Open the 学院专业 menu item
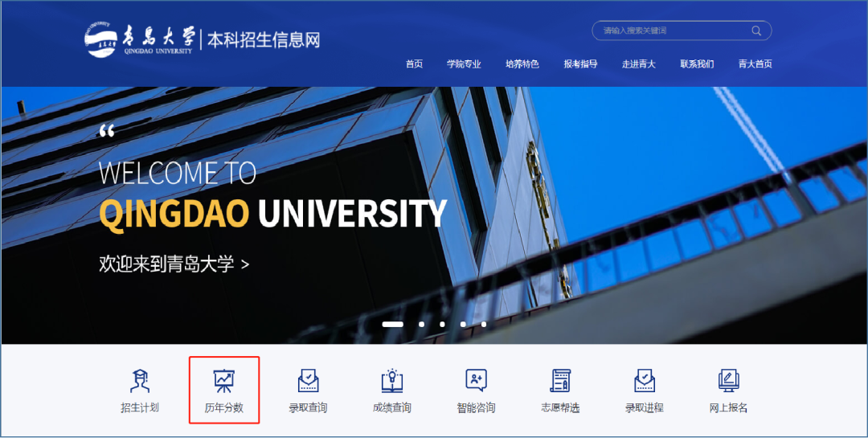868x438 pixels. 464,64
